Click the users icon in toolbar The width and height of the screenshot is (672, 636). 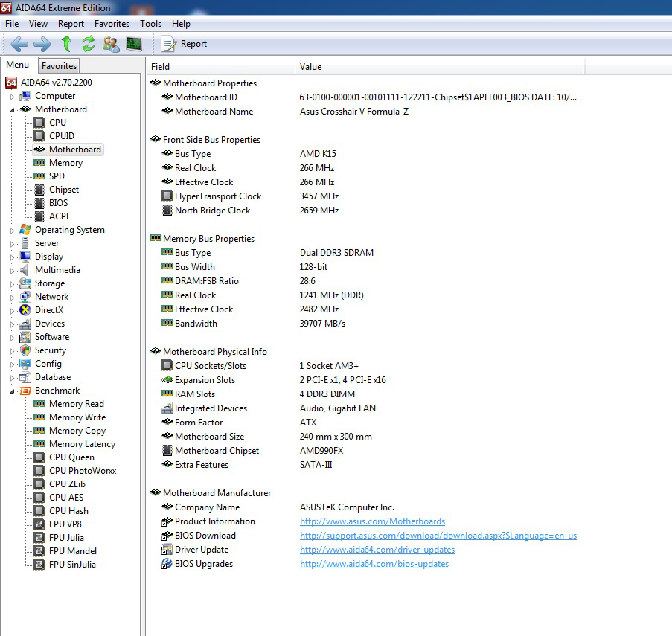point(111,44)
